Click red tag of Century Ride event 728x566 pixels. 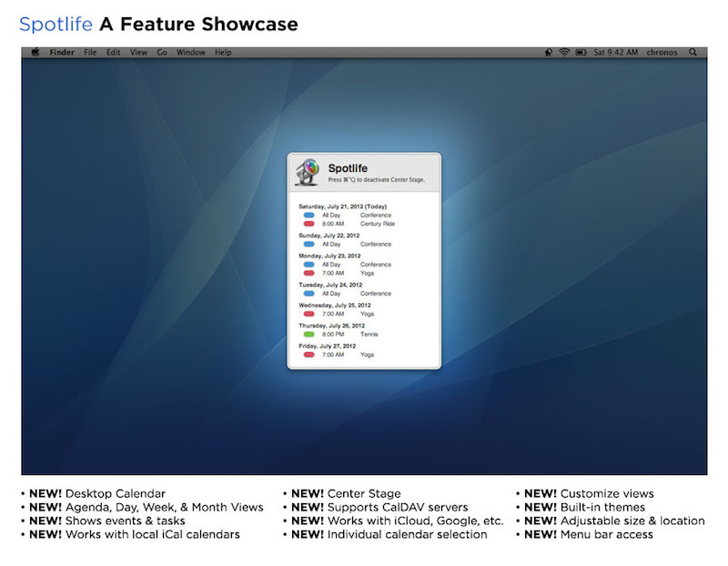pyautogui.click(x=308, y=223)
